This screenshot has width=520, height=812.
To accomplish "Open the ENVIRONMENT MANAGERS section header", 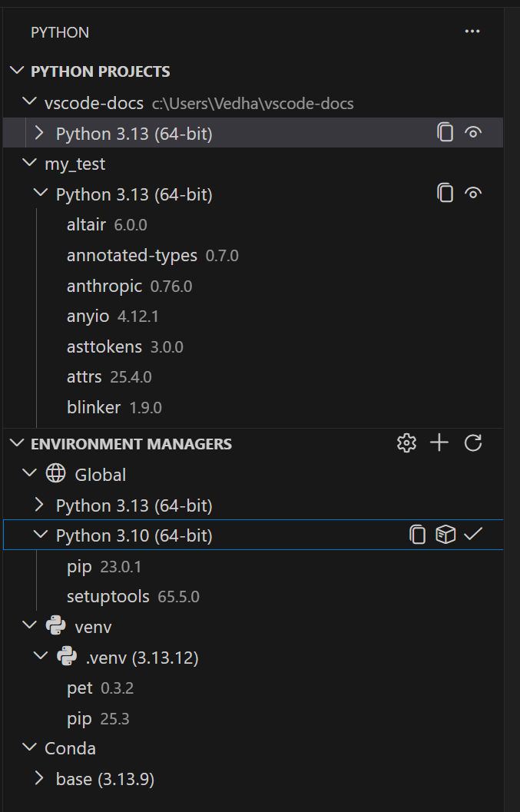I will 131,443.
